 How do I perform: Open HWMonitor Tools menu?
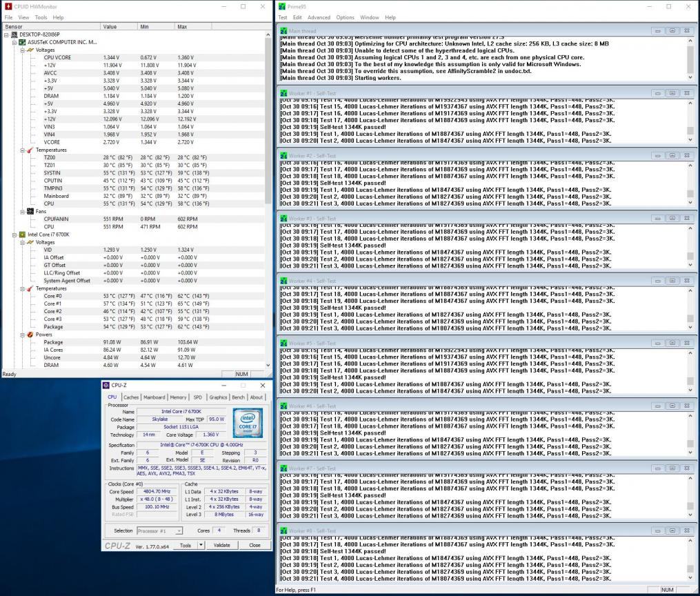point(41,17)
